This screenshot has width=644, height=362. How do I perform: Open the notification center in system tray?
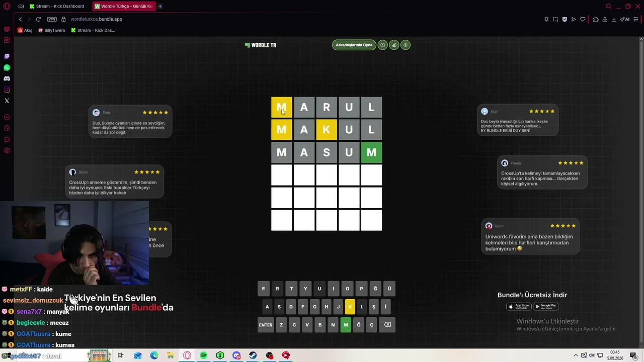634,355
